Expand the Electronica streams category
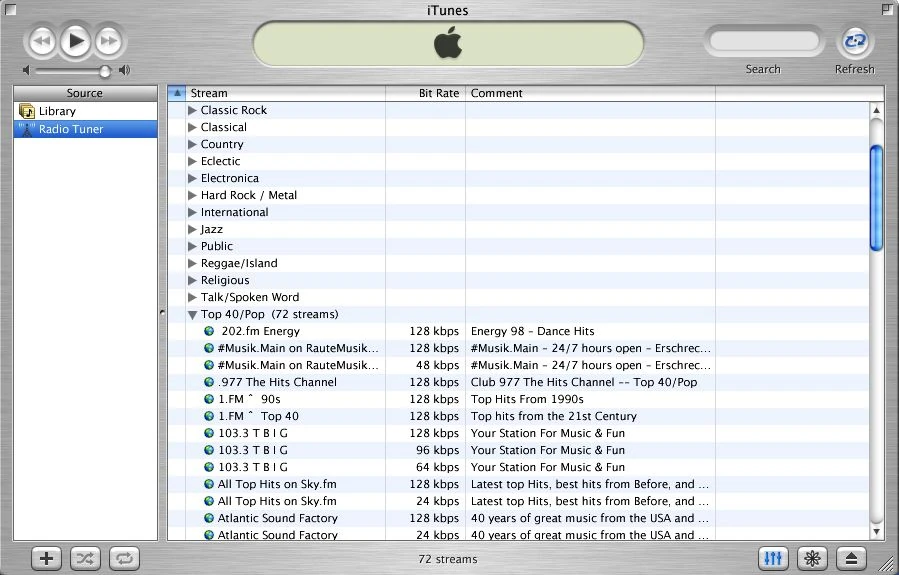This screenshot has height=575, width=899. click(x=193, y=178)
